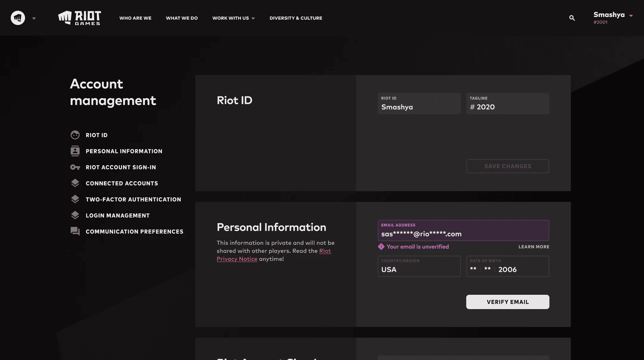The width and height of the screenshot is (644, 360).
Task: Expand the arrow beside the fist logo
Action: [x=34, y=18]
